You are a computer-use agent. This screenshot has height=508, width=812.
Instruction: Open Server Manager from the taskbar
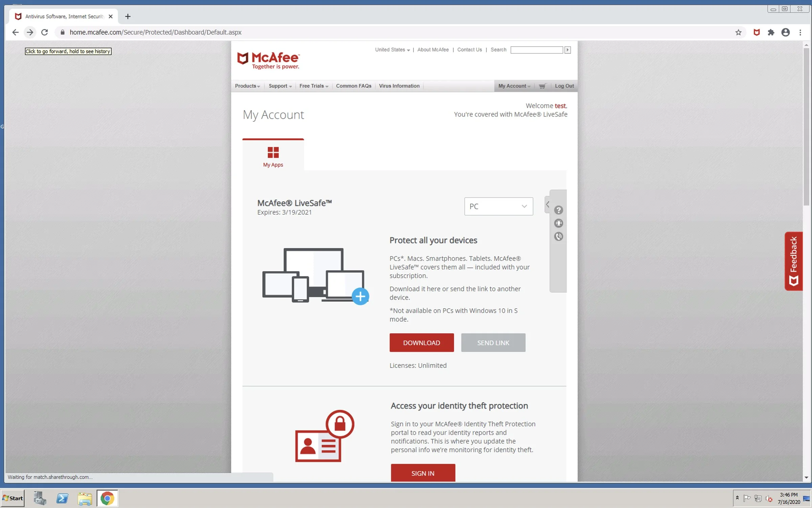40,499
